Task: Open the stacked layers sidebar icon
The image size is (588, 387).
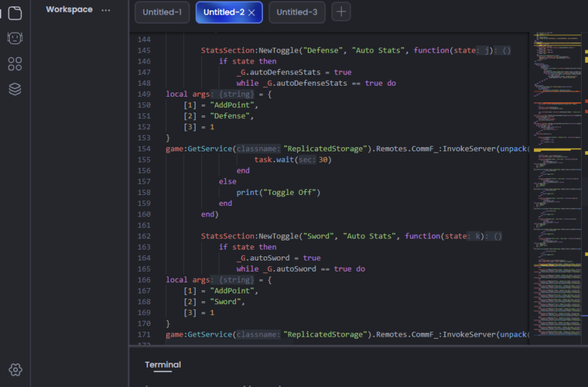Action: tap(15, 89)
